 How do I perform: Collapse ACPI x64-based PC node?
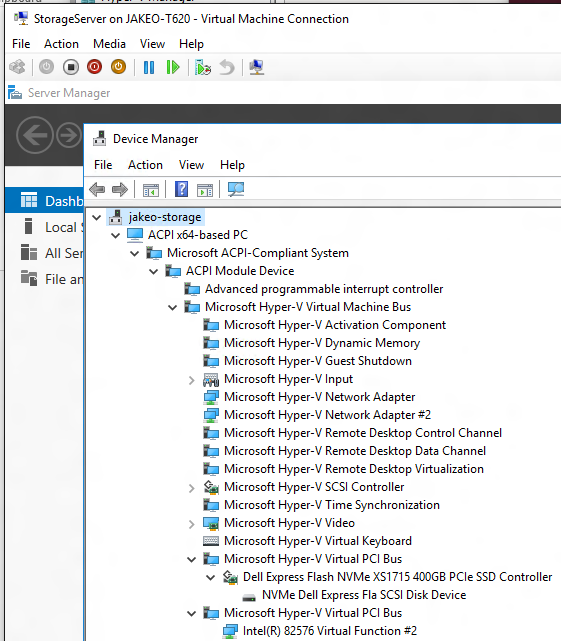tap(115, 235)
